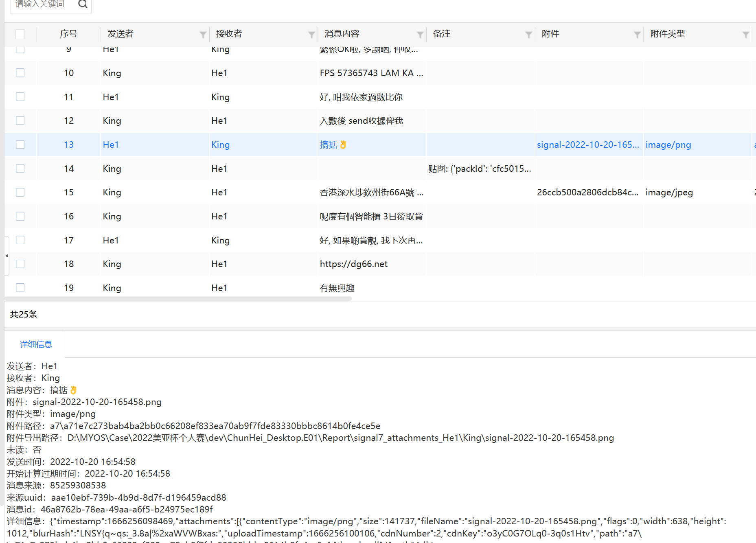
Task: Select message https://dg66.net in row 18
Action: 353,264
